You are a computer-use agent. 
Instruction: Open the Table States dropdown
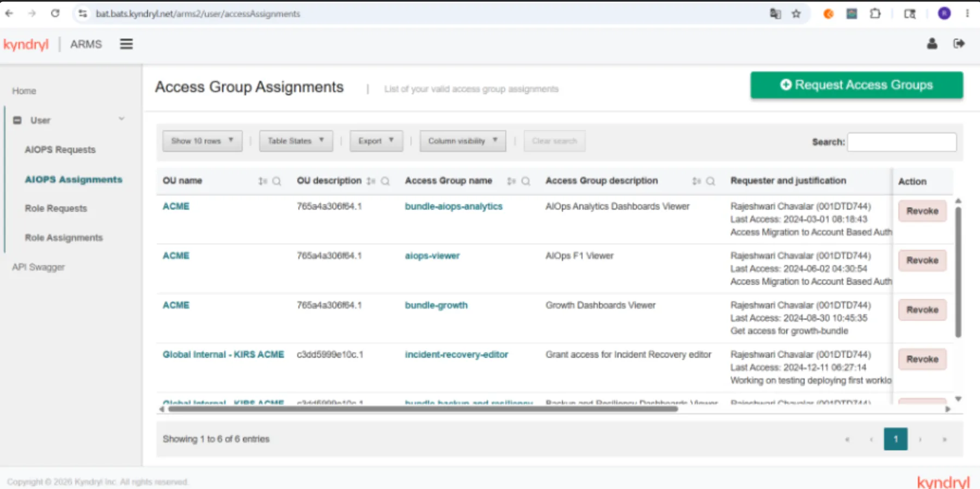tap(296, 141)
